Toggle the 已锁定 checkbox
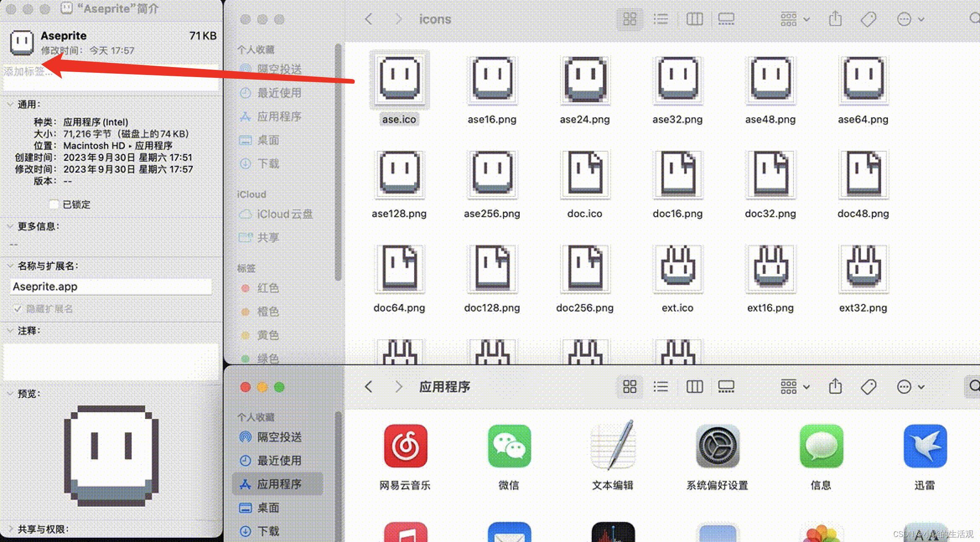980x542 pixels. 54,204
